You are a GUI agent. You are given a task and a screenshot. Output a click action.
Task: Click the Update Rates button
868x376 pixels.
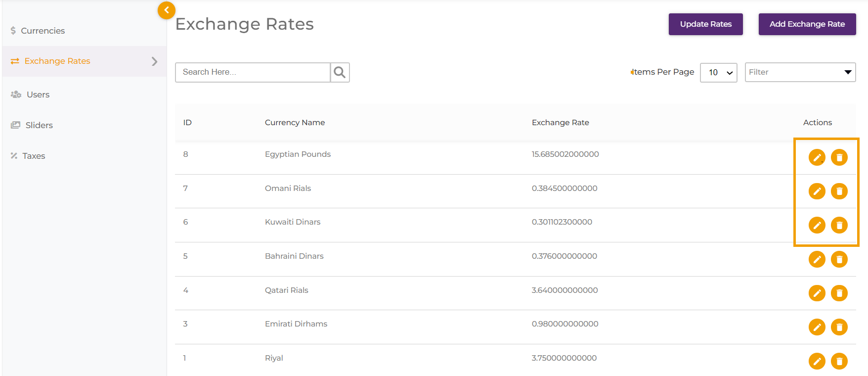(x=705, y=24)
